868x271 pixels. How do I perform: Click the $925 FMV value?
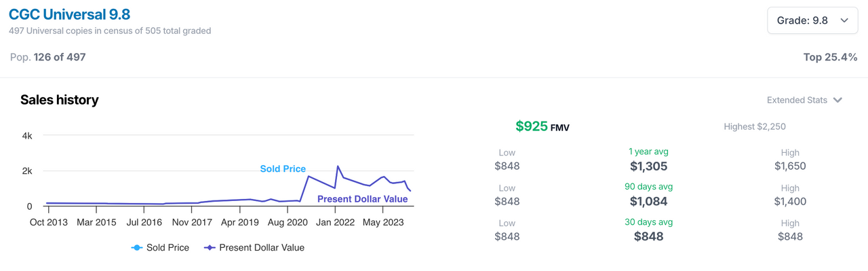[x=542, y=126]
